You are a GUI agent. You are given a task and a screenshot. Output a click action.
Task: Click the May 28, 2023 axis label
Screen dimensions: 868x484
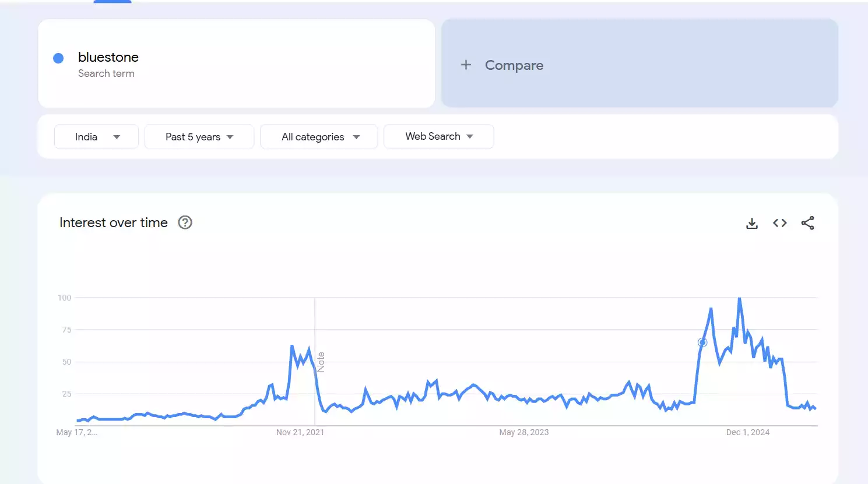point(523,432)
